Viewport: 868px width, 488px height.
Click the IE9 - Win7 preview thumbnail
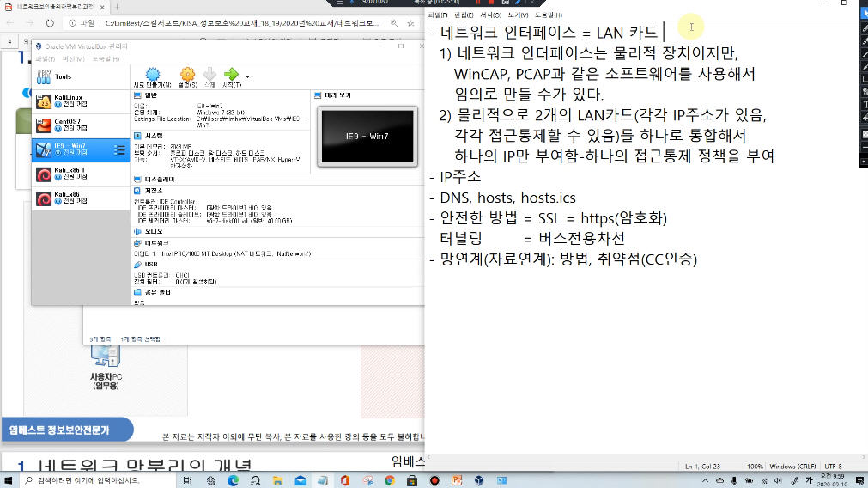click(367, 137)
